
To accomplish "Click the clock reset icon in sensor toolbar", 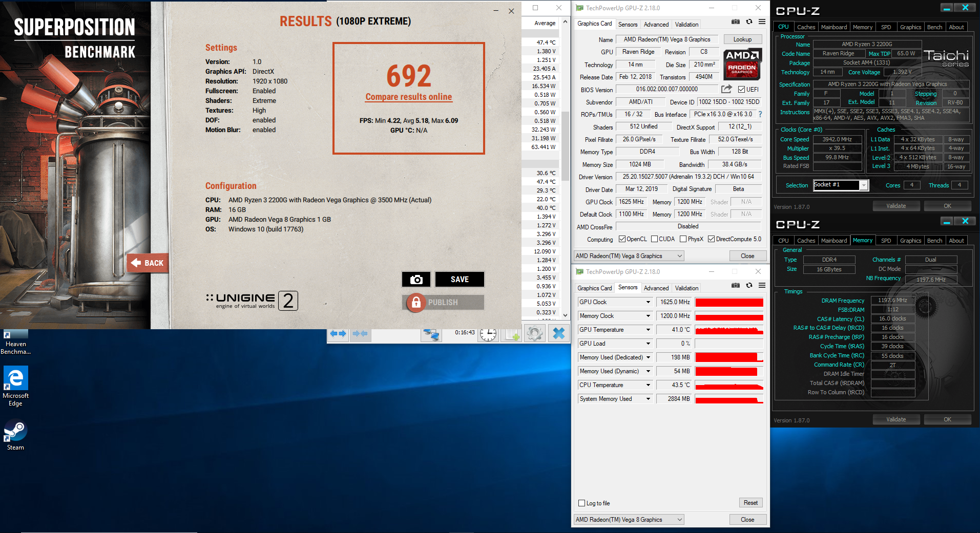I will click(x=488, y=334).
